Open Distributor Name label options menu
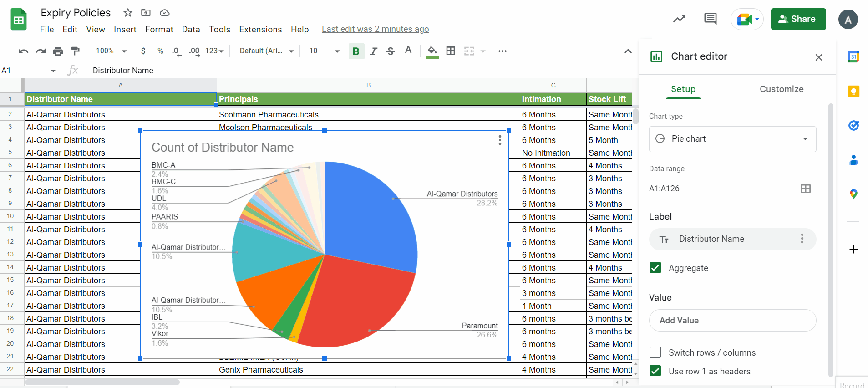 [802, 239]
